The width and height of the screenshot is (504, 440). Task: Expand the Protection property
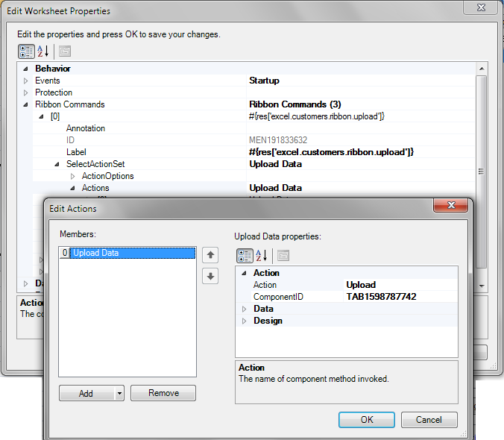coord(25,92)
